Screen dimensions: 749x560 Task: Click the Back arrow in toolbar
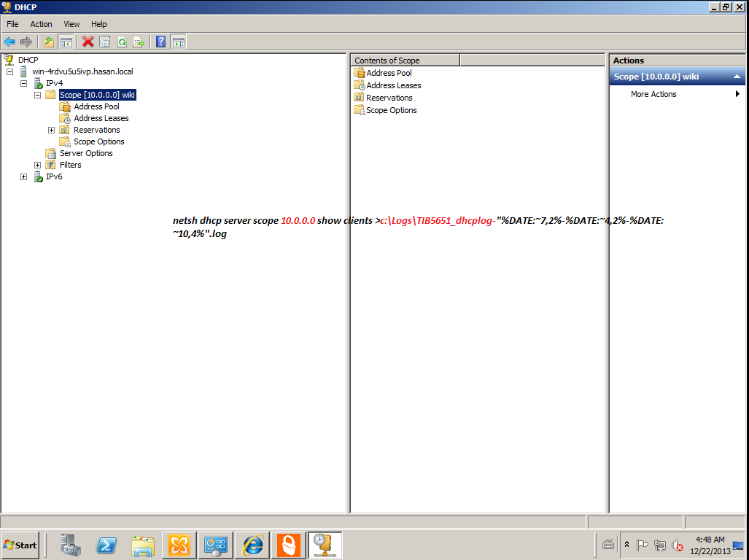pos(9,42)
